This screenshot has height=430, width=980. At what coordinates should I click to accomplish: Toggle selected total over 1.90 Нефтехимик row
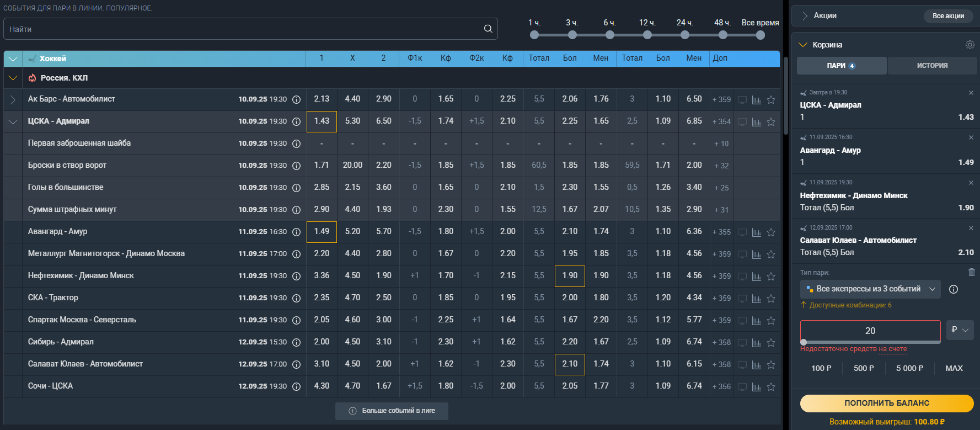click(x=570, y=275)
